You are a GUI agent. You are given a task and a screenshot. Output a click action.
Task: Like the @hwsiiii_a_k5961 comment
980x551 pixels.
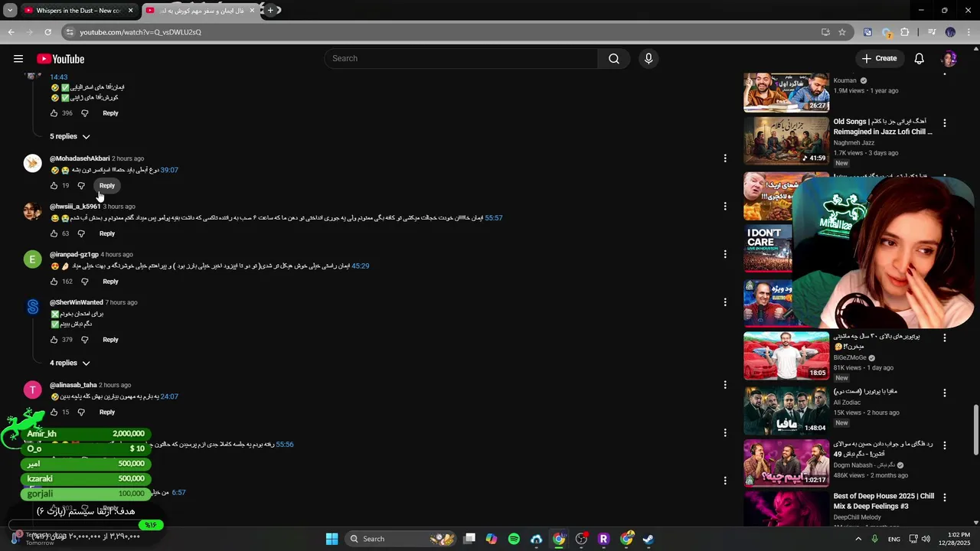(x=54, y=233)
